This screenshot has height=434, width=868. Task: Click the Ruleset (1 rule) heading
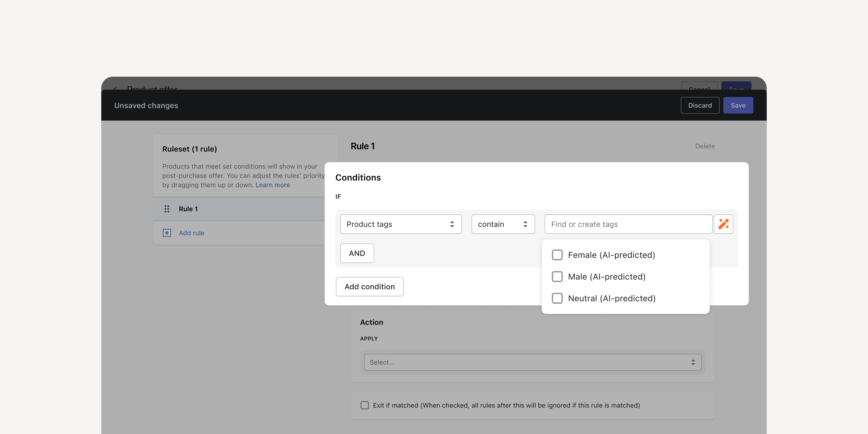pyautogui.click(x=190, y=149)
